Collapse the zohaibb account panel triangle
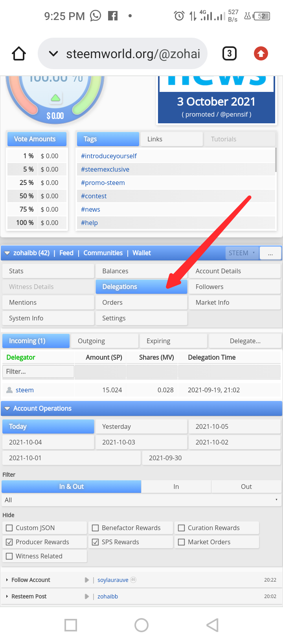 [7, 253]
